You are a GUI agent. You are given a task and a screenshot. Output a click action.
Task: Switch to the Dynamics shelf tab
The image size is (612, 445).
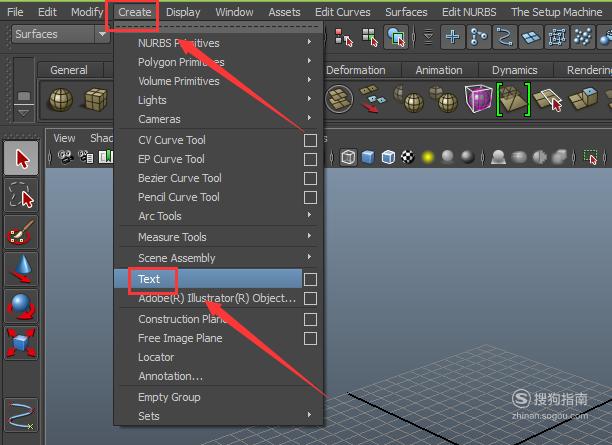pyautogui.click(x=514, y=70)
